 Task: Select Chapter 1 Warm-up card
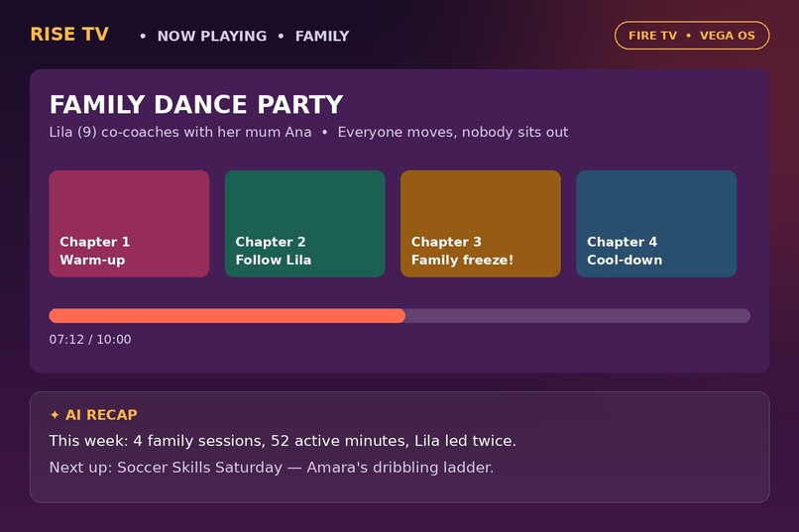129,224
